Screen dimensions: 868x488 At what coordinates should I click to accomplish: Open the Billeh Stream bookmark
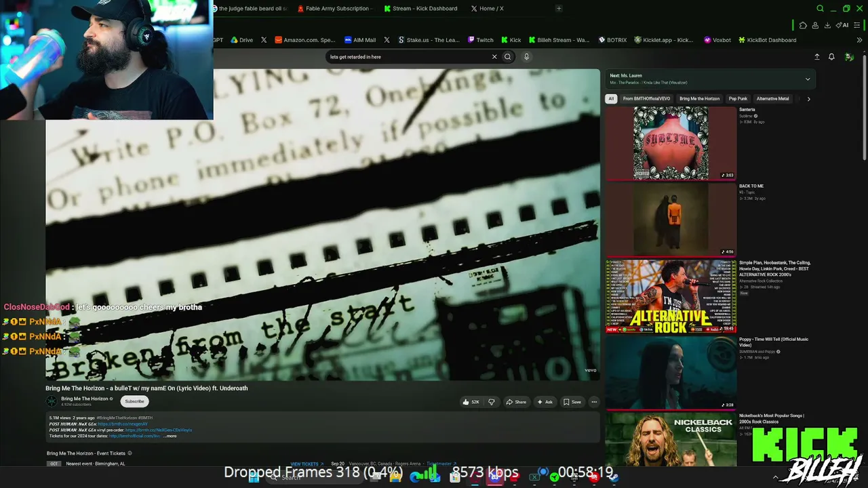tap(559, 40)
